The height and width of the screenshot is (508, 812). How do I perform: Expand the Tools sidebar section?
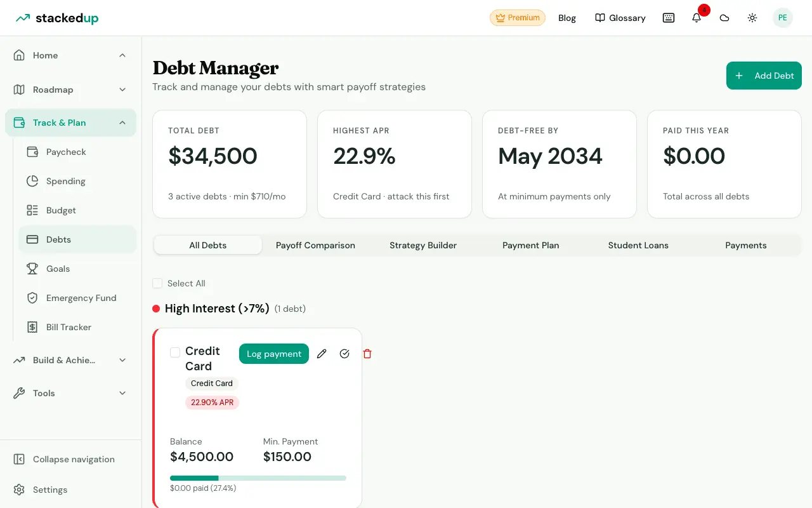pyautogui.click(x=70, y=393)
